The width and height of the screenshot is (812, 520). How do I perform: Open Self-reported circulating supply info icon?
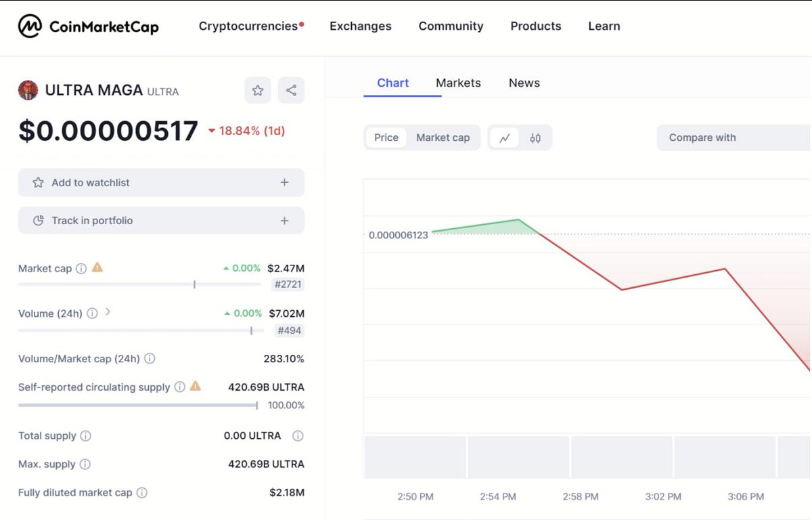pyautogui.click(x=179, y=387)
